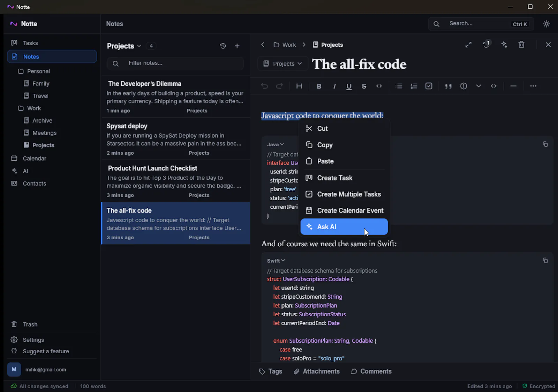Delete the current note with trash icon

(x=521, y=45)
